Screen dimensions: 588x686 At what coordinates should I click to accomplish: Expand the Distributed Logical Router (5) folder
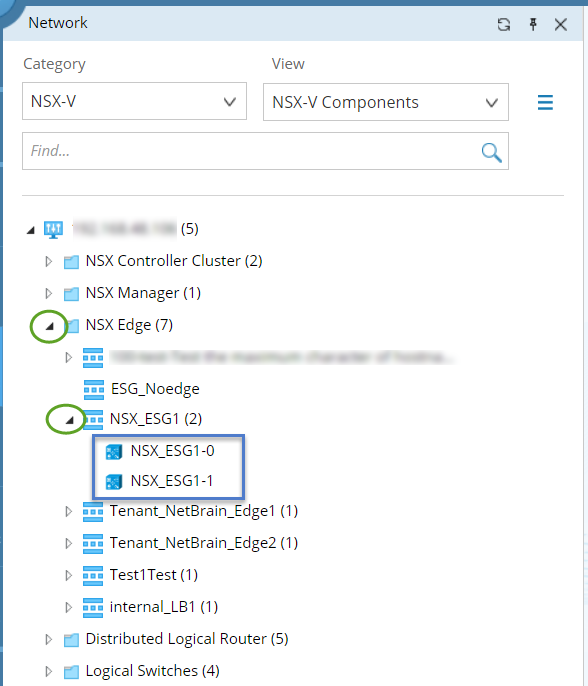point(49,639)
